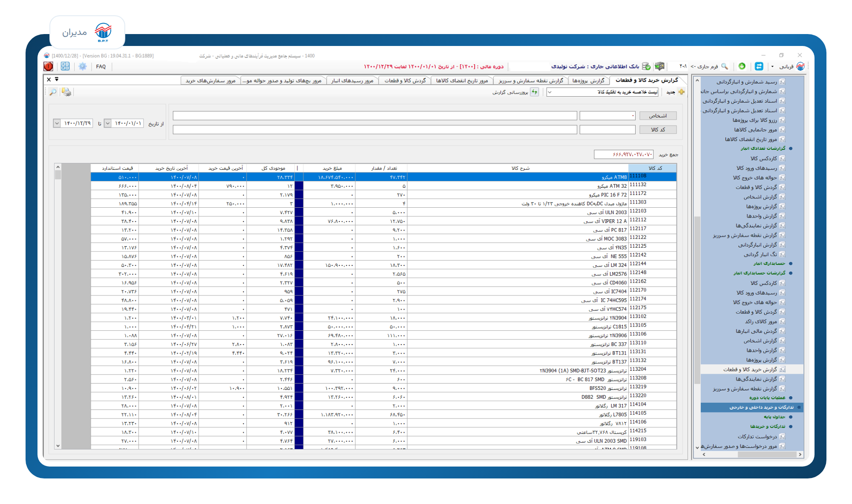
Task: Click the red power exit icon
Action: pos(49,66)
